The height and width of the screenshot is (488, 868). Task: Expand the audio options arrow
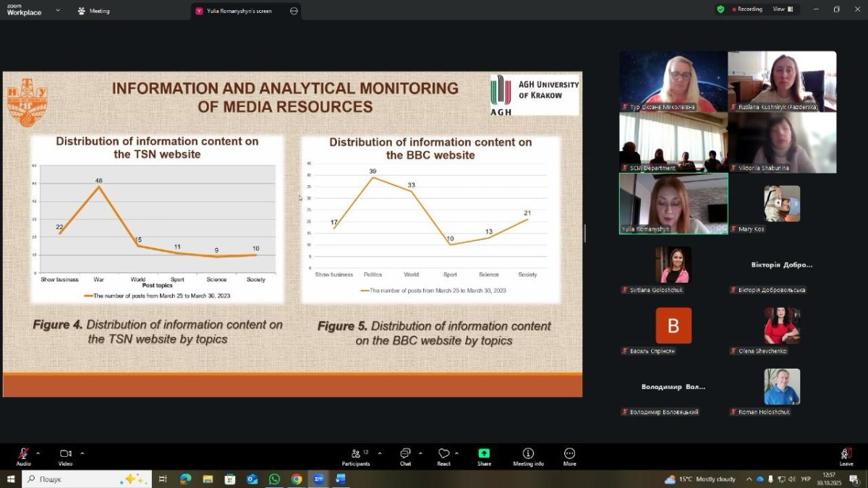[x=38, y=453]
